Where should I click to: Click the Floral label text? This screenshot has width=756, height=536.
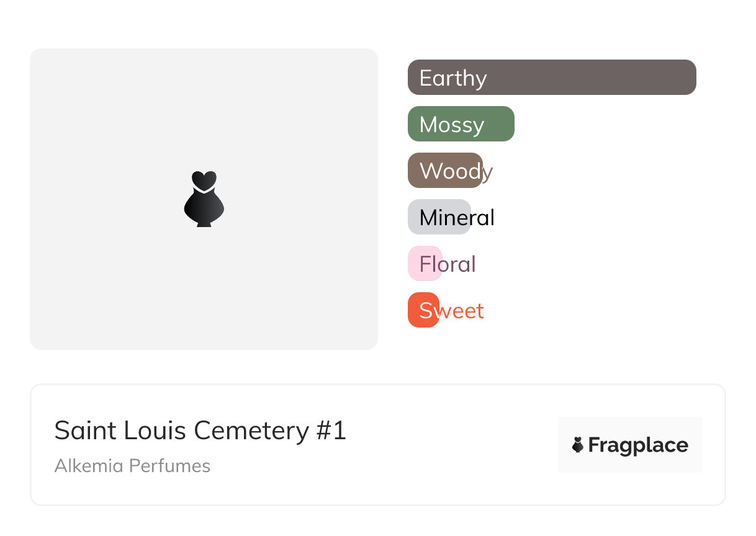tap(448, 264)
